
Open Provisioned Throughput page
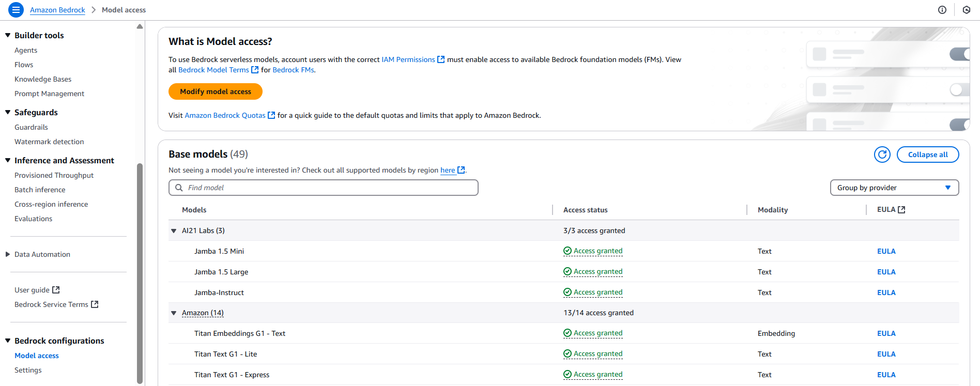tap(54, 175)
